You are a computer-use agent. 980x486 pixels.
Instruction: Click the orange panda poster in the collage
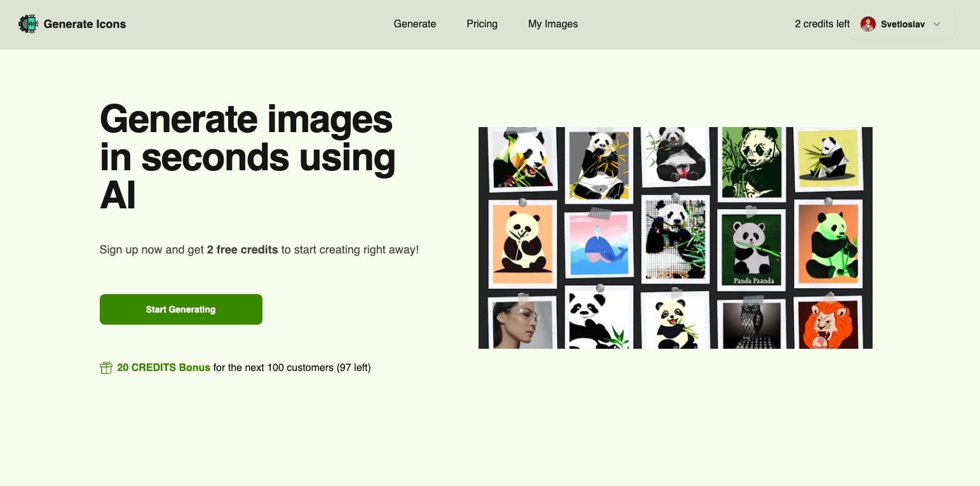click(x=521, y=243)
